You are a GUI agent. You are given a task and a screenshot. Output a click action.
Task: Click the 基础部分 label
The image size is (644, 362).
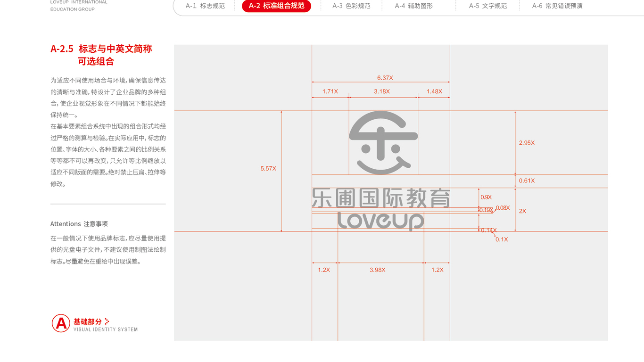click(88, 321)
